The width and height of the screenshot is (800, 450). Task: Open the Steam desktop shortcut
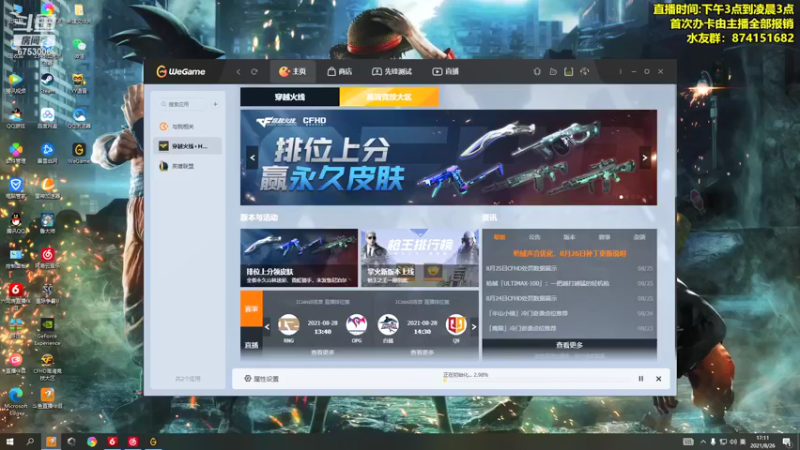click(x=47, y=83)
